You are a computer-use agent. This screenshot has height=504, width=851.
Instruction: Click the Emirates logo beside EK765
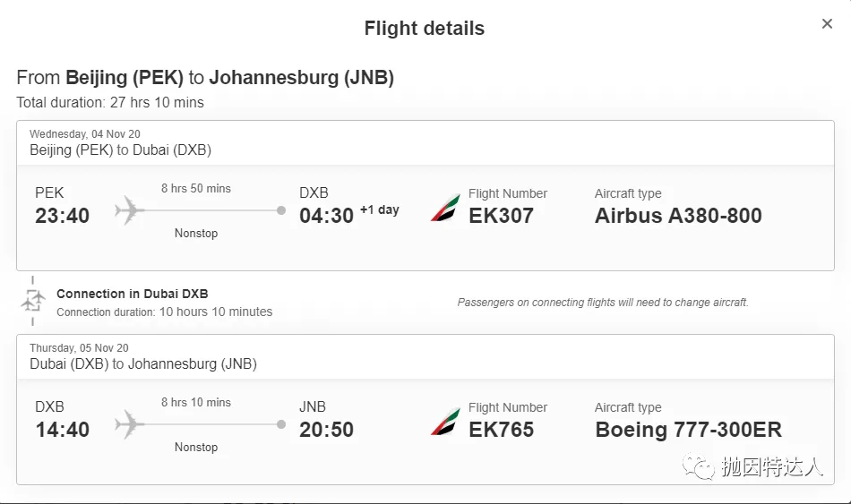(445, 422)
